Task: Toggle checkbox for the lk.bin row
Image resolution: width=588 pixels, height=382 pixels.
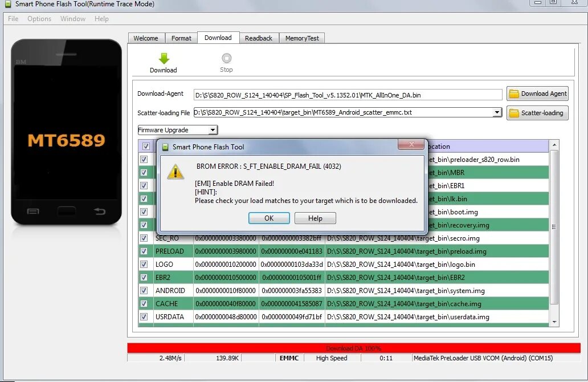Action: pyautogui.click(x=144, y=199)
